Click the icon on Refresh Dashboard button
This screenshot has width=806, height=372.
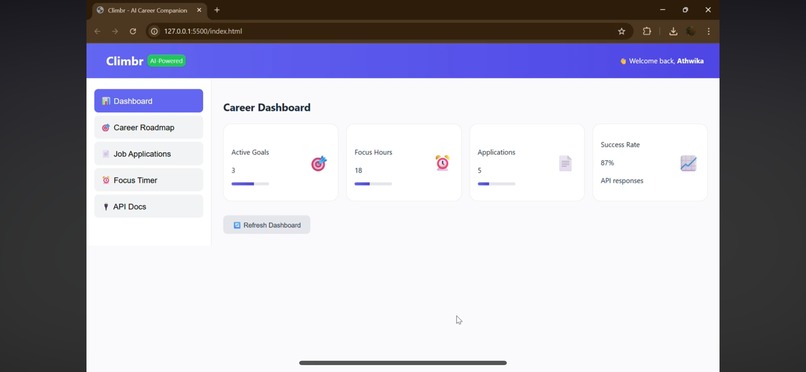coord(237,225)
